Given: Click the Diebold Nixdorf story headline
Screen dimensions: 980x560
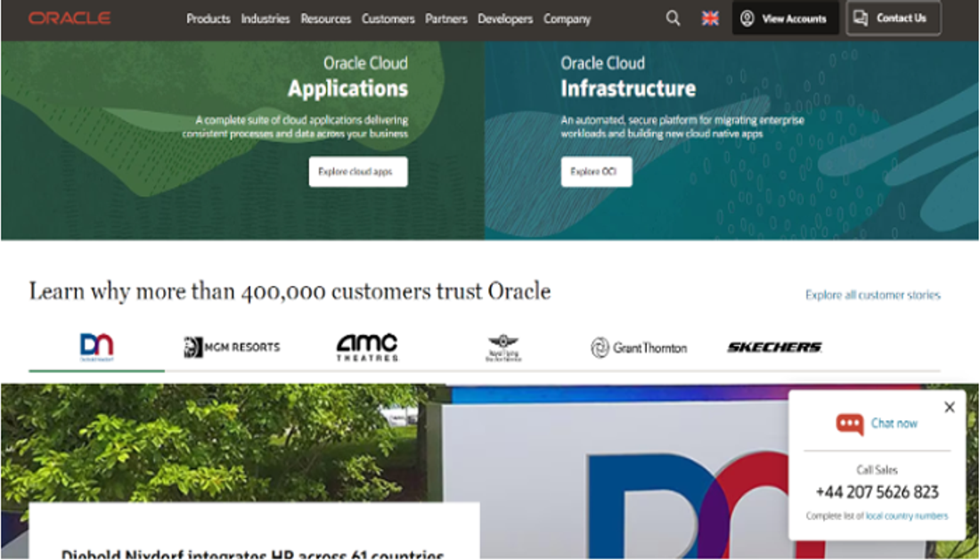Looking at the screenshot, I should pyautogui.click(x=252, y=553).
